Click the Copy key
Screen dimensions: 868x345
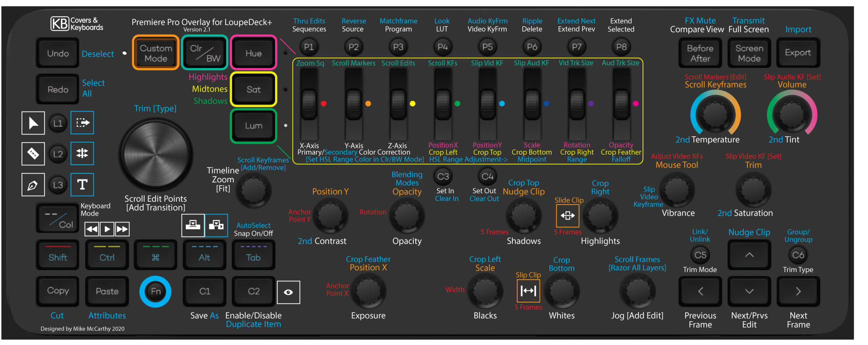[58, 291]
